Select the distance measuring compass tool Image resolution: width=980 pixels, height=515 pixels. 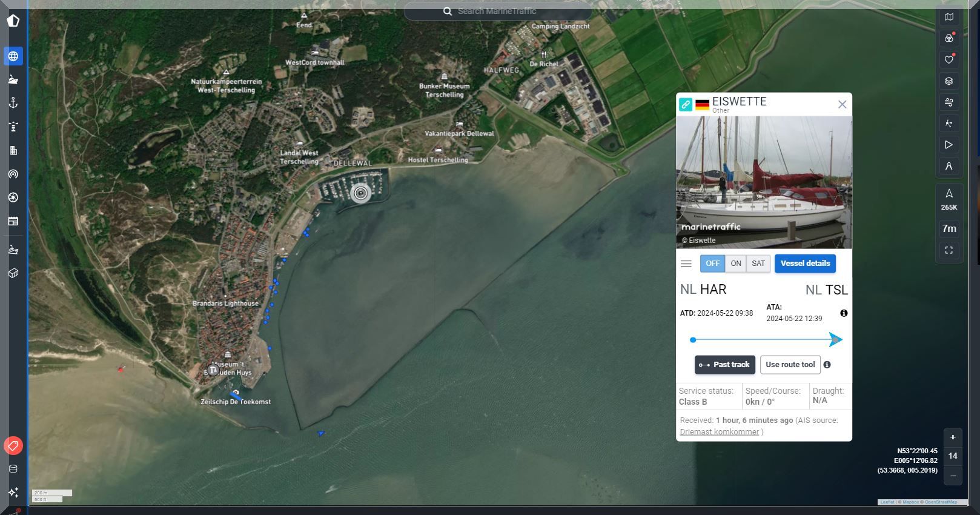coord(949,166)
